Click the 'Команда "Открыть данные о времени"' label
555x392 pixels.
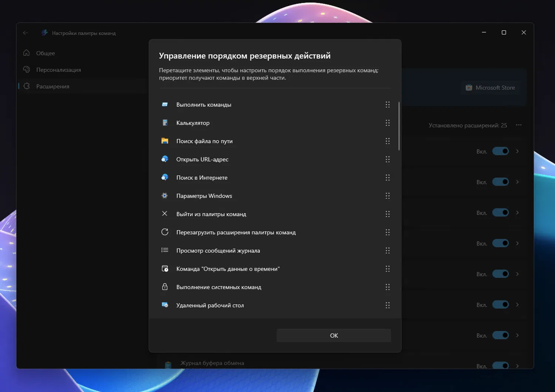pos(228,269)
